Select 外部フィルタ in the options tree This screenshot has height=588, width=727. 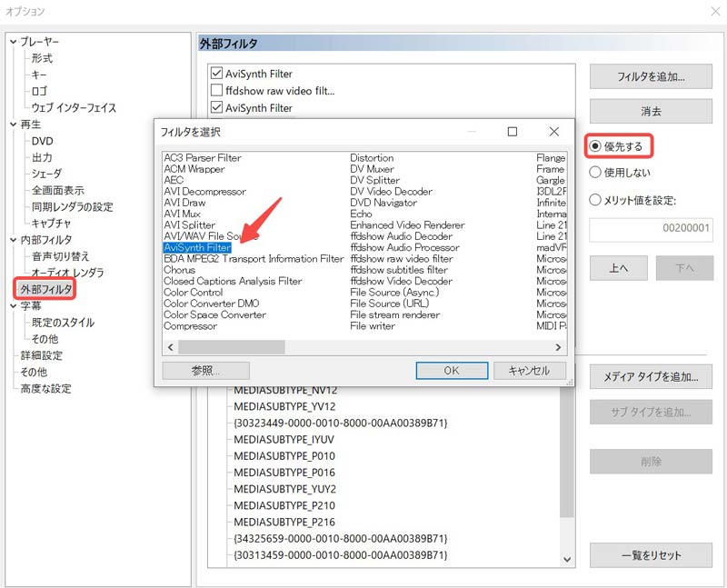pos(45,289)
